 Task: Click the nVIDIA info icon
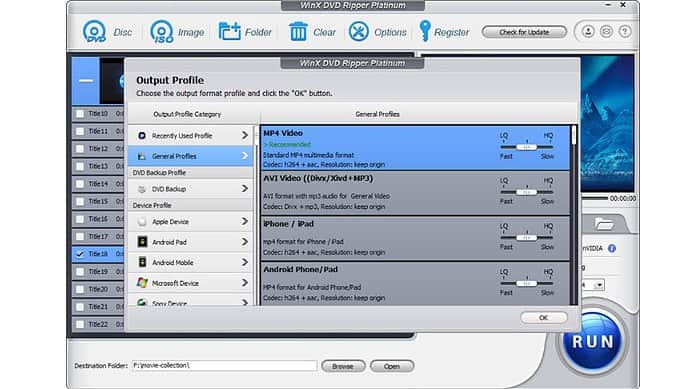[612, 249]
